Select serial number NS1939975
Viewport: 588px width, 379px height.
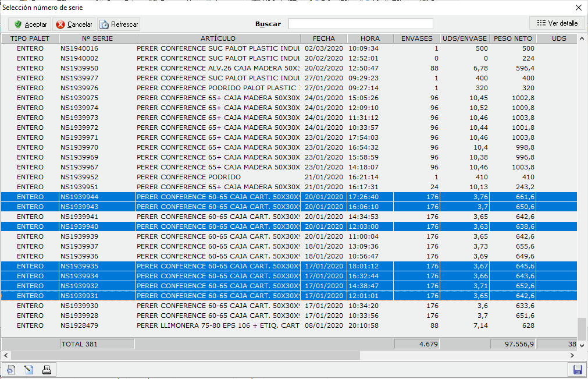pyautogui.click(x=79, y=98)
